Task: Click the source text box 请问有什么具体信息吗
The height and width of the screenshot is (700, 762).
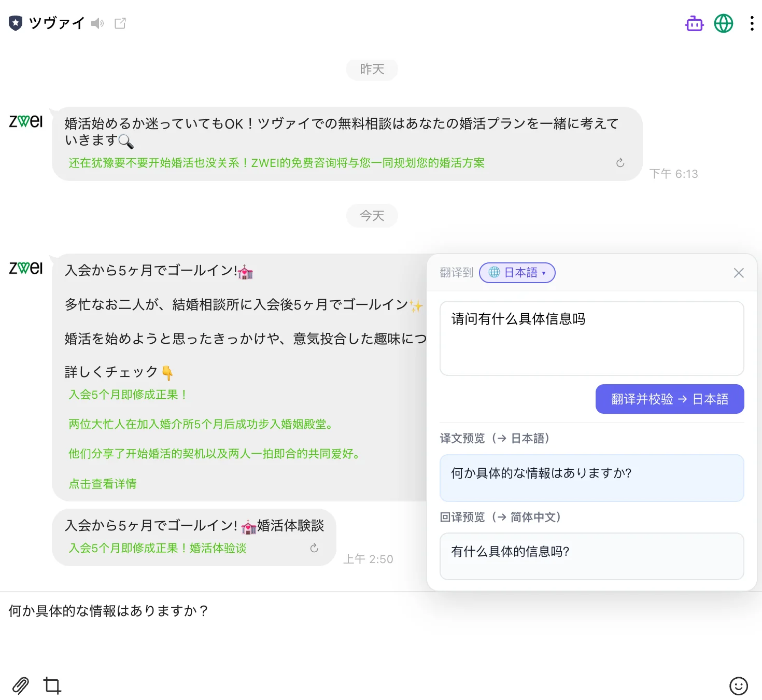Action: [591, 338]
